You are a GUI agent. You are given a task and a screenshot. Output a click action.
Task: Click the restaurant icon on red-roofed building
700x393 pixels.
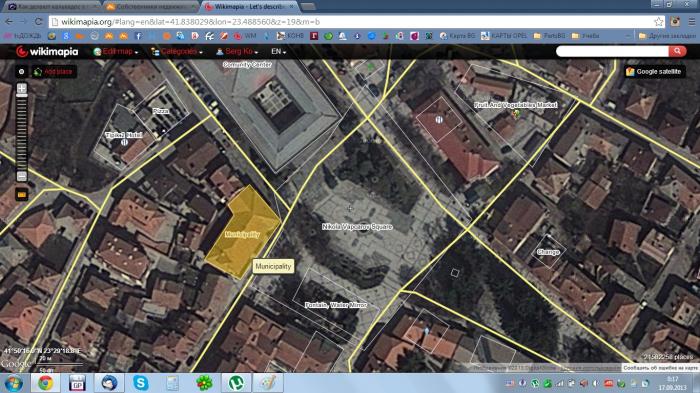(439, 120)
